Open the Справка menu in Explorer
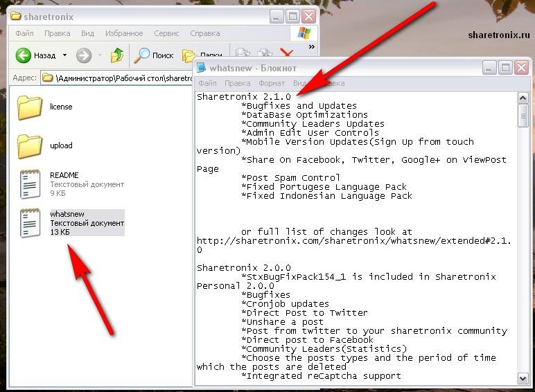Viewport: 535px width, 392px height. point(205,33)
